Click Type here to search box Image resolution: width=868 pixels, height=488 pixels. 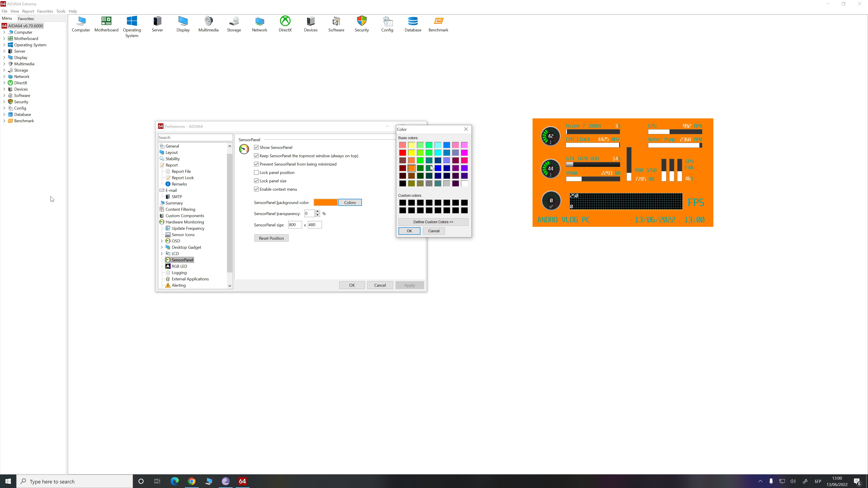click(75, 481)
